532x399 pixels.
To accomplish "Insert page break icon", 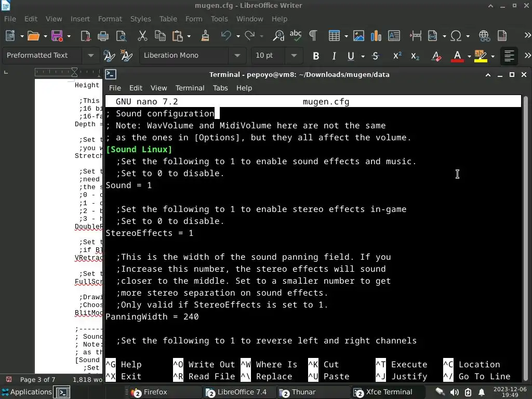I will (x=416, y=36).
